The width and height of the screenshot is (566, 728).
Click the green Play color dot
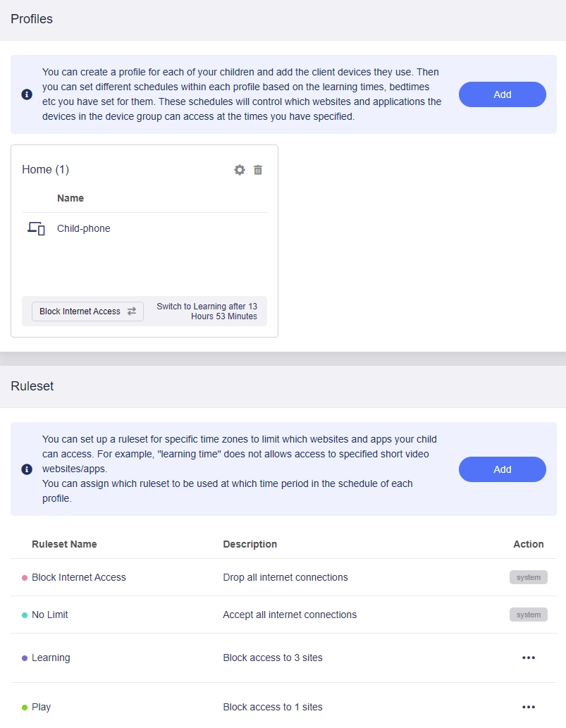tap(25, 707)
